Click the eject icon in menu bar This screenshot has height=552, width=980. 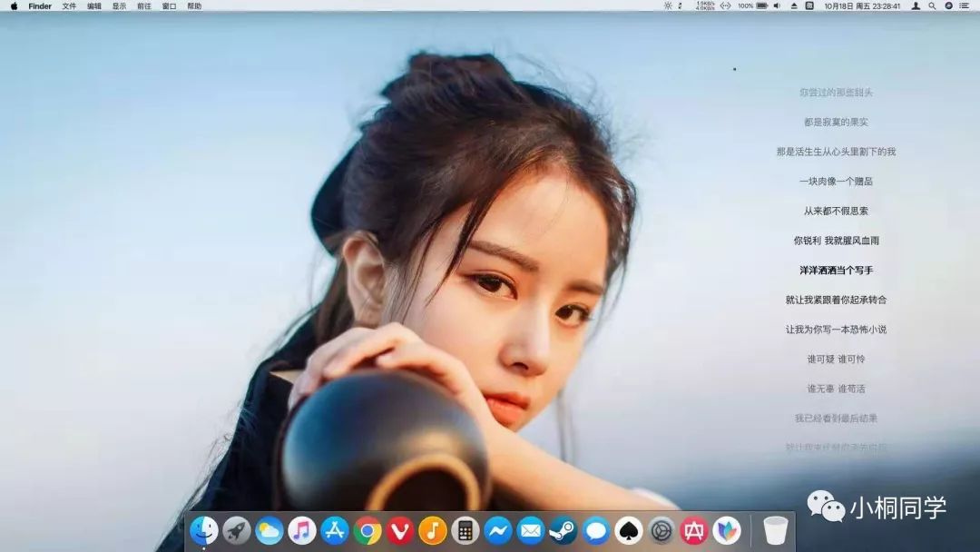(794, 5)
